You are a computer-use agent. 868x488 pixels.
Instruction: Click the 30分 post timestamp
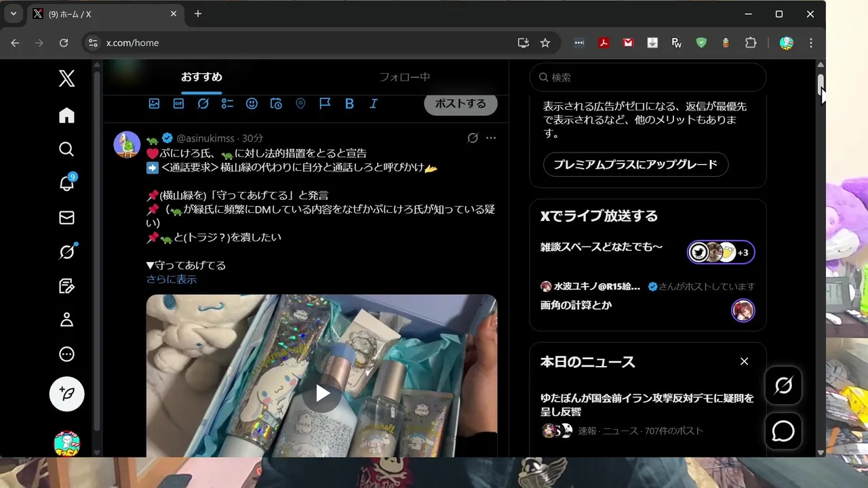[x=253, y=138]
